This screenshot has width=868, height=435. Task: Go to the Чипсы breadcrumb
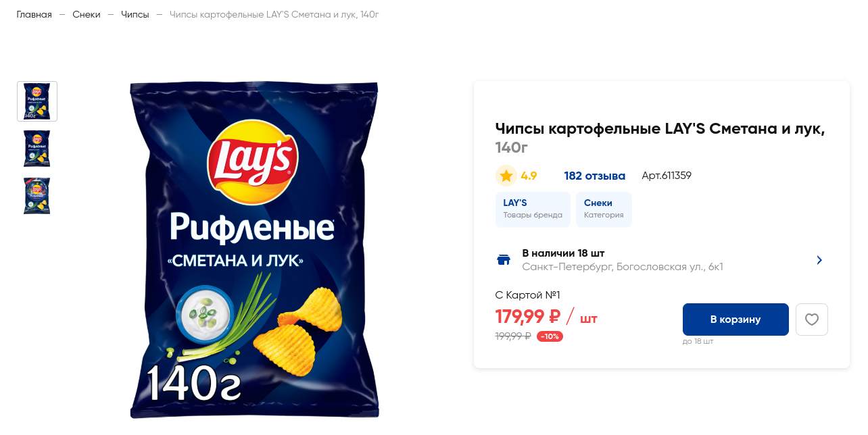tap(135, 14)
